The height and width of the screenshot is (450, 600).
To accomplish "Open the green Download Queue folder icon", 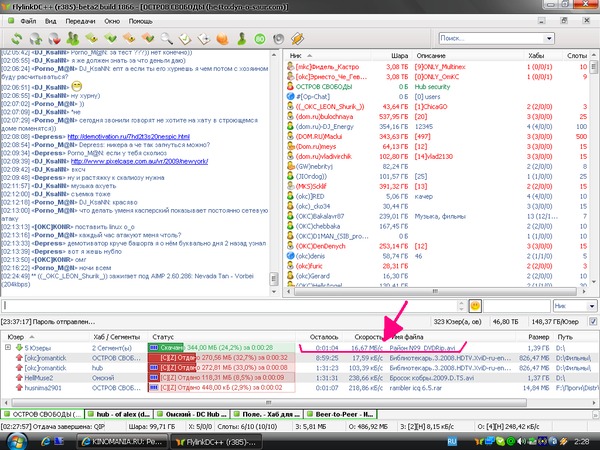I will tap(92, 39).
